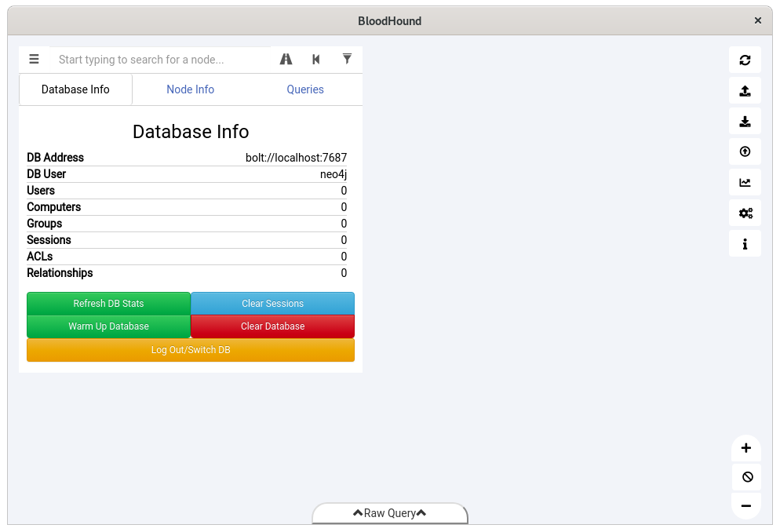Click the neo4j DB User value
Image resolution: width=780 pixels, height=532 pixels.
[334, 174]
